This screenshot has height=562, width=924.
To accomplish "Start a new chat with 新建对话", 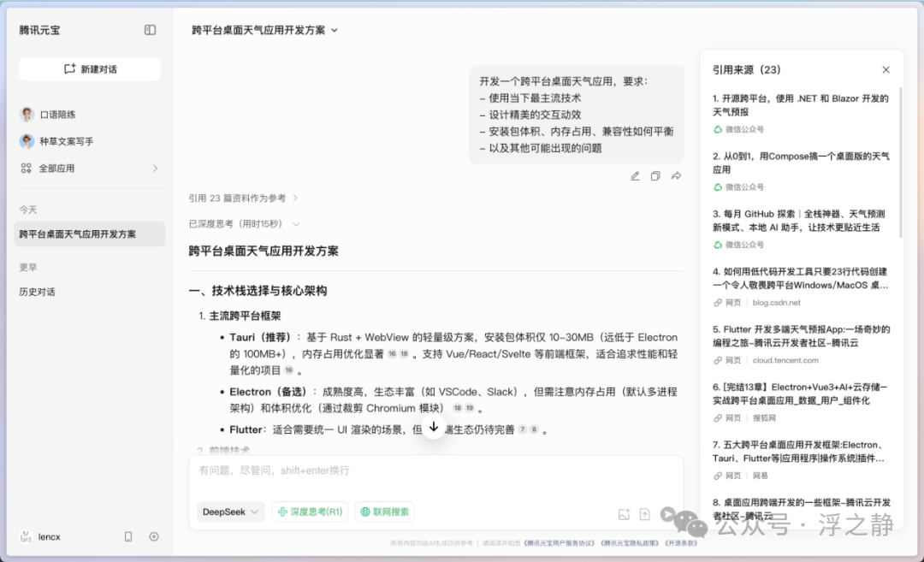I will tap(90, 69).
